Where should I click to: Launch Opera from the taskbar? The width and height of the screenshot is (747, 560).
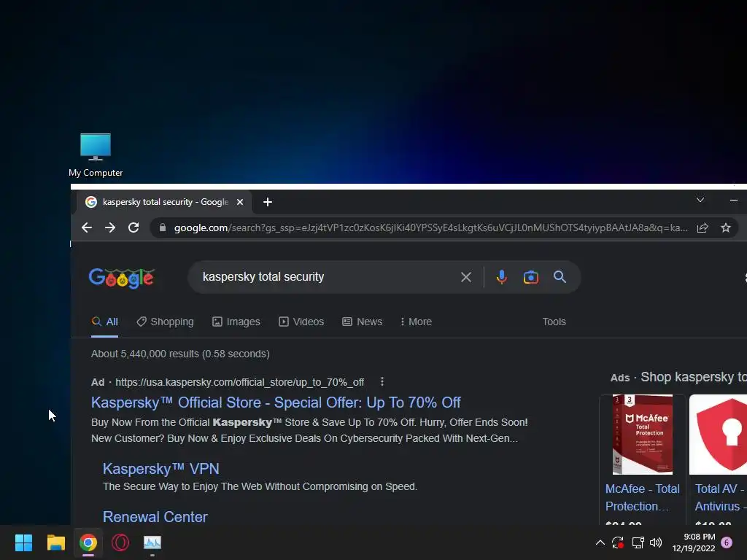tap(120, 542)
